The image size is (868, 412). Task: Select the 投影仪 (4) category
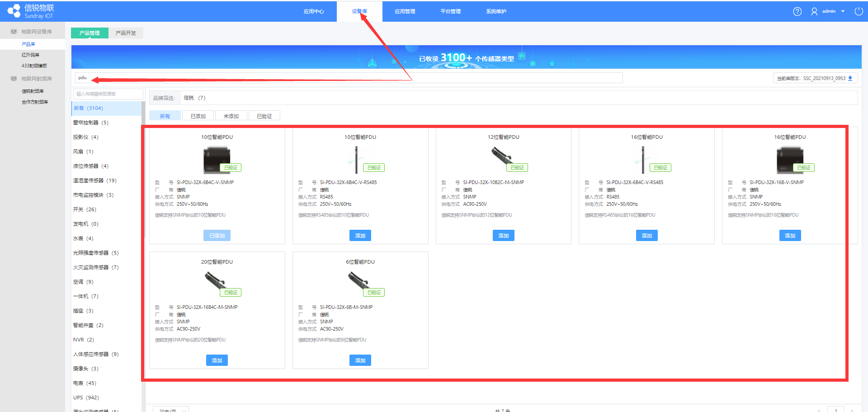pos(106,137)
